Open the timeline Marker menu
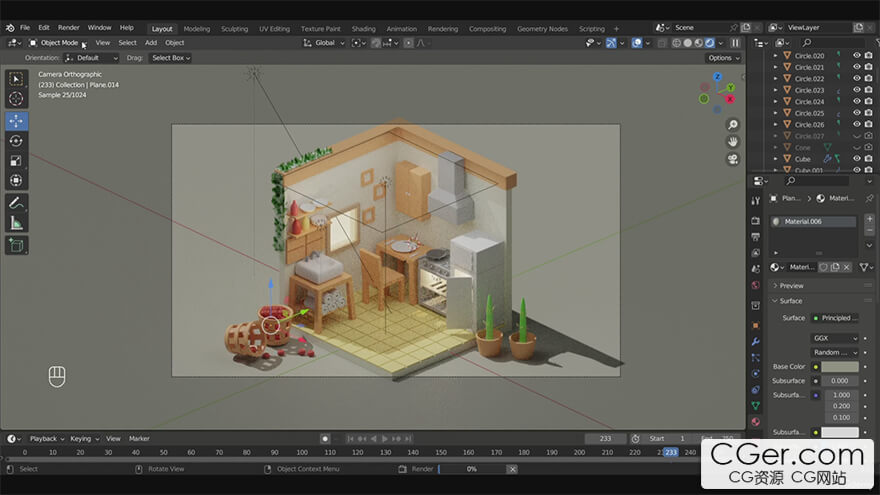Viewport: 880px width, 495px height. coord(139,438)
